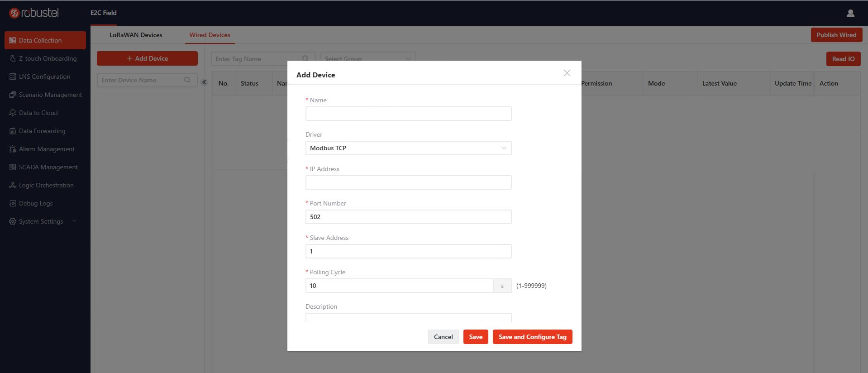Click the LNS Configuration icon
Screen dimensions: 868x373
[13, 77]
